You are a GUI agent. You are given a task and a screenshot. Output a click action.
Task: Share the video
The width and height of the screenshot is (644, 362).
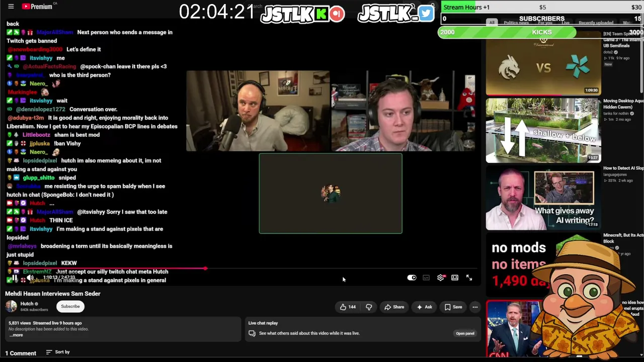point(394,307)
